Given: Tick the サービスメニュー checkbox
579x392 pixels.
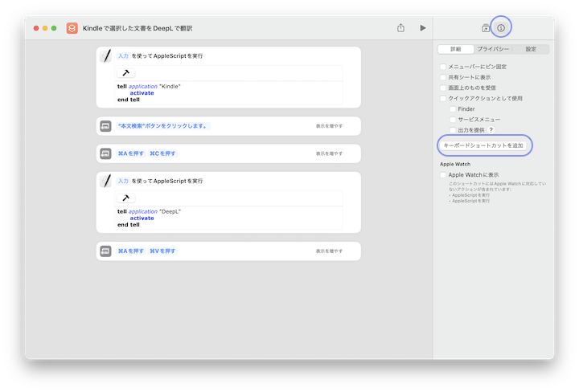Looking at the screenshot, I should [453, 120].
